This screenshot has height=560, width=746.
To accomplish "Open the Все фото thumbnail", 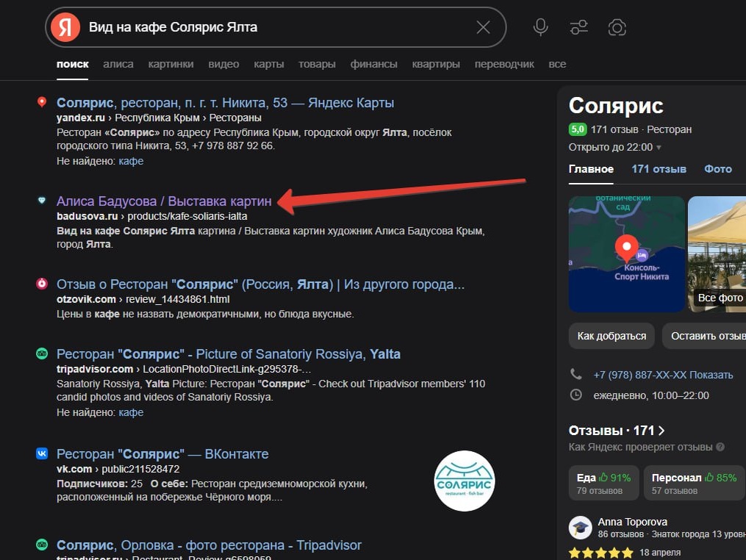I will click(717, 254).
